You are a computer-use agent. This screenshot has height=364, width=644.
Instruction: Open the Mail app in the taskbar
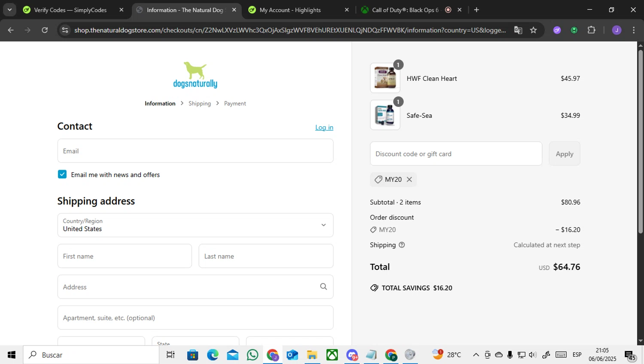tap(233, 355)
